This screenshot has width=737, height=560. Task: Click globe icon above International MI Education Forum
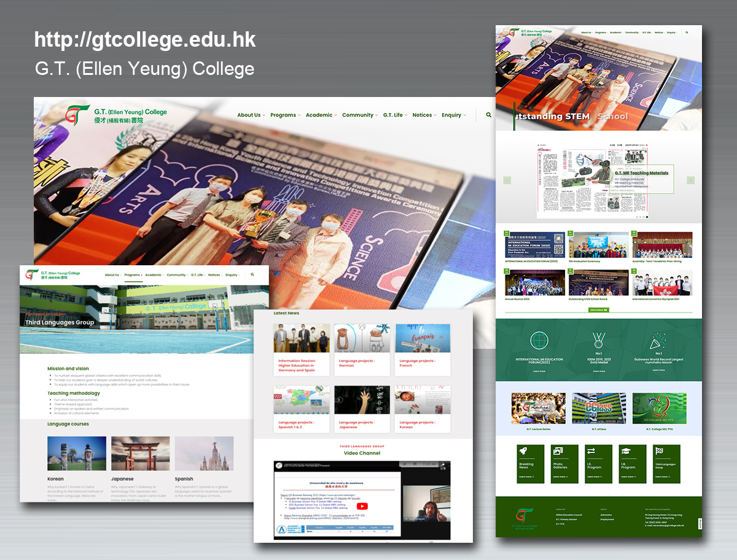(539, 340)
